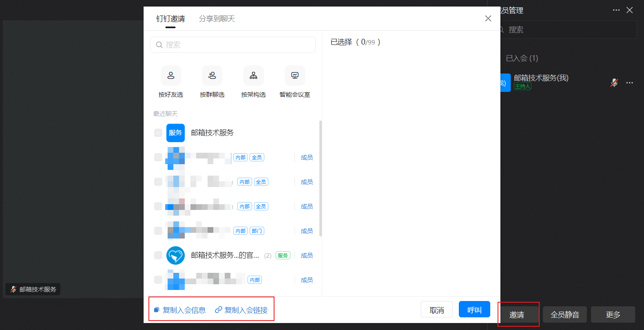This screenshot has width=644, height=330.
Task: Click the 主持人 host badge
Action: coord(522,87)
